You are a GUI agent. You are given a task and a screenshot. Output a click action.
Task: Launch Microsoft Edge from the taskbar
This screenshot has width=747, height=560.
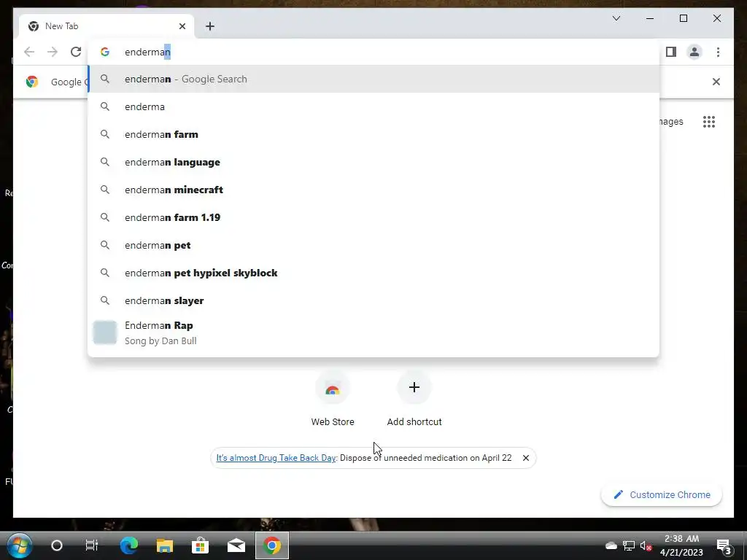pos(128,545)
